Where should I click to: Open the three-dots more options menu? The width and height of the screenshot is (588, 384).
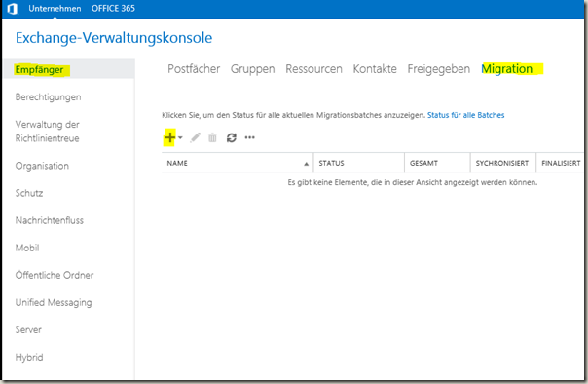(250, 137)
